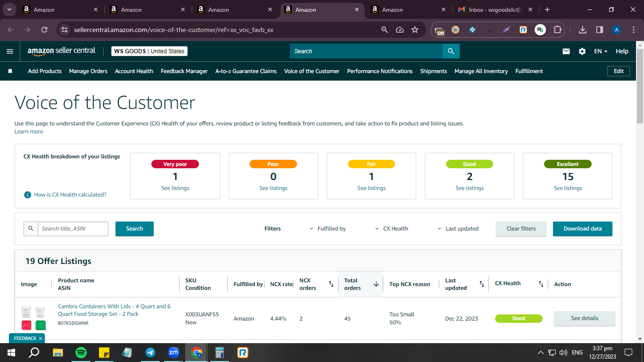Sort by CX Health column arrows
Screen dimensions: 644x362
pos(541,284)
